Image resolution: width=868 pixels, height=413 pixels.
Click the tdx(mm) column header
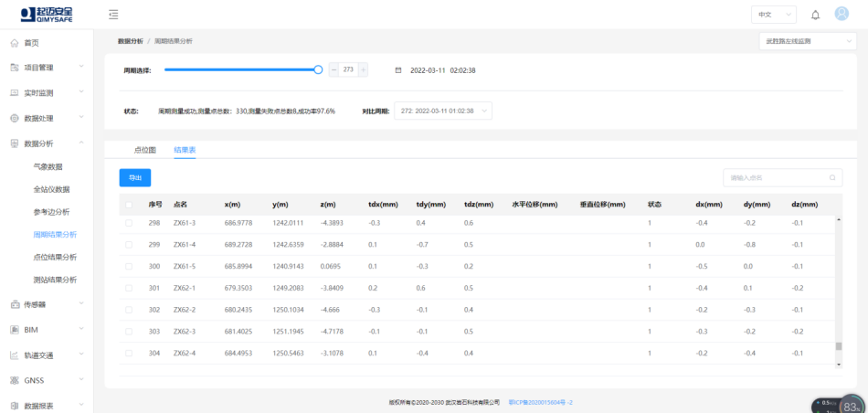click(383, 205)
